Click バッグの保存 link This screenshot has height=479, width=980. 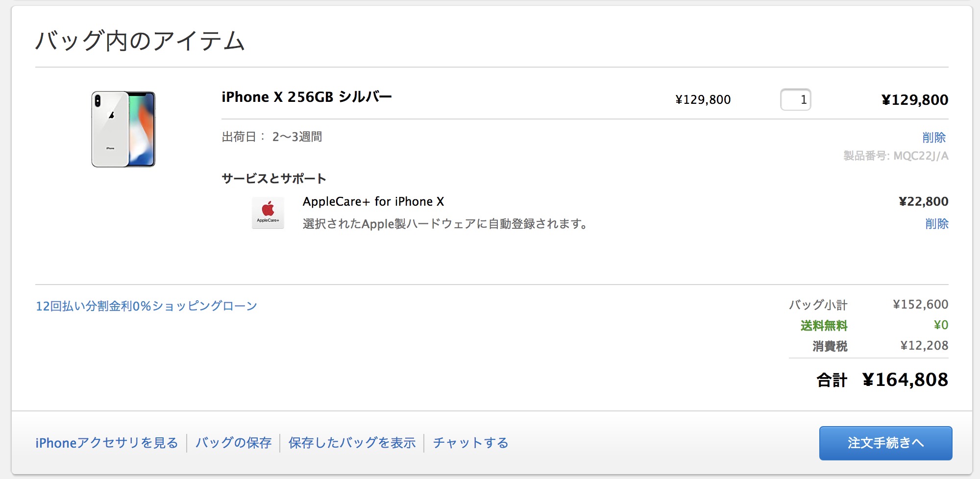click(233, 443)
